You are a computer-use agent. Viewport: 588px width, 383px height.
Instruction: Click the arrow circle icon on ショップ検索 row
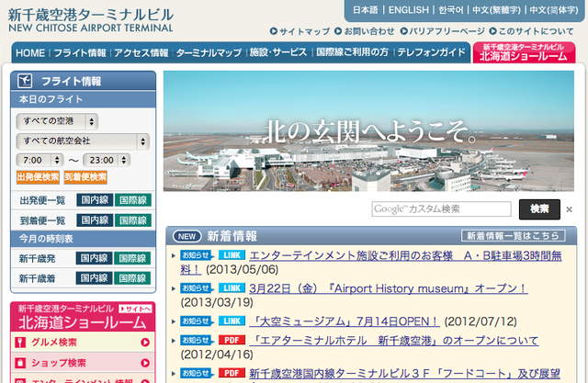point(145,363)
